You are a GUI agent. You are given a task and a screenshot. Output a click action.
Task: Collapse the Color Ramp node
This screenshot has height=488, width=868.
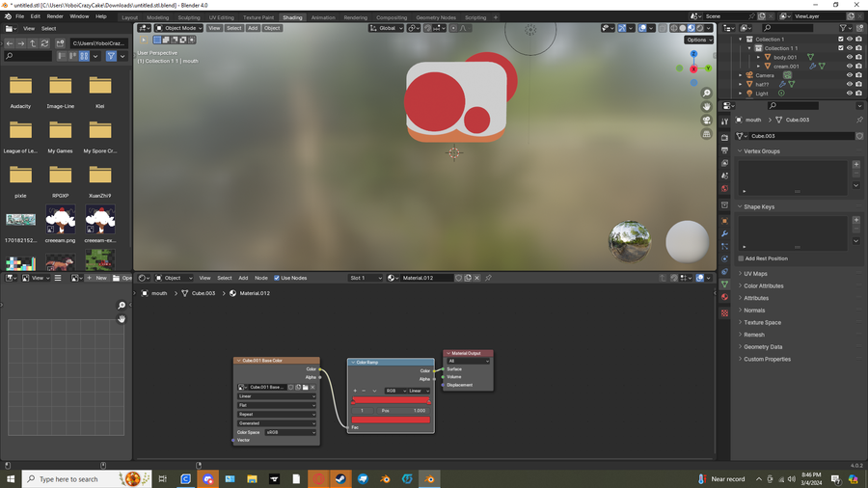coord(353,363)
